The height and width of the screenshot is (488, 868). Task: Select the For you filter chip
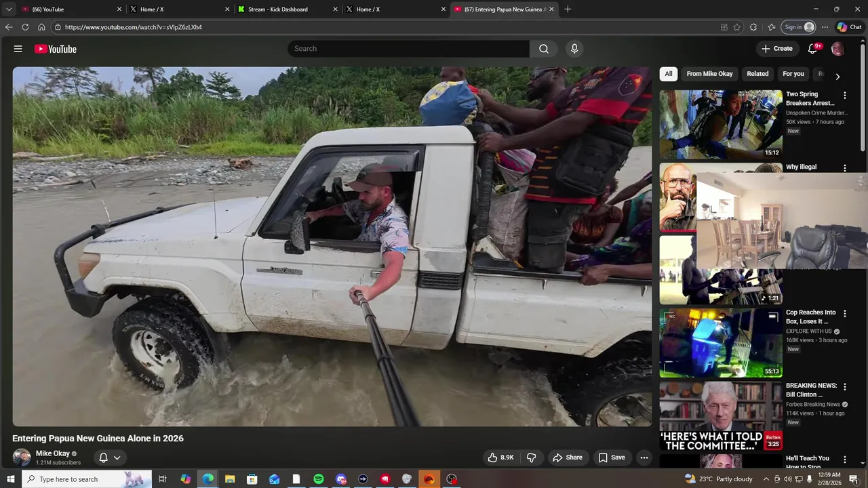pyautogui.click(x=793, y=74)
